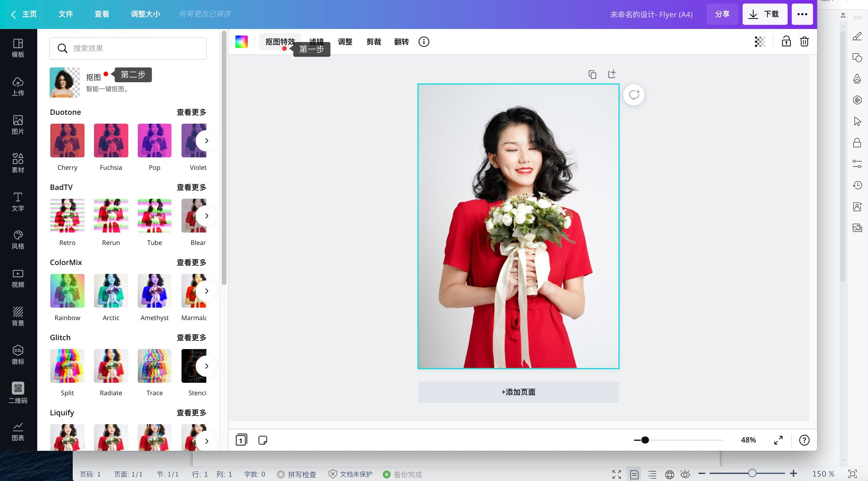Open the 上传 uploads panel

(x=18, y=87)
